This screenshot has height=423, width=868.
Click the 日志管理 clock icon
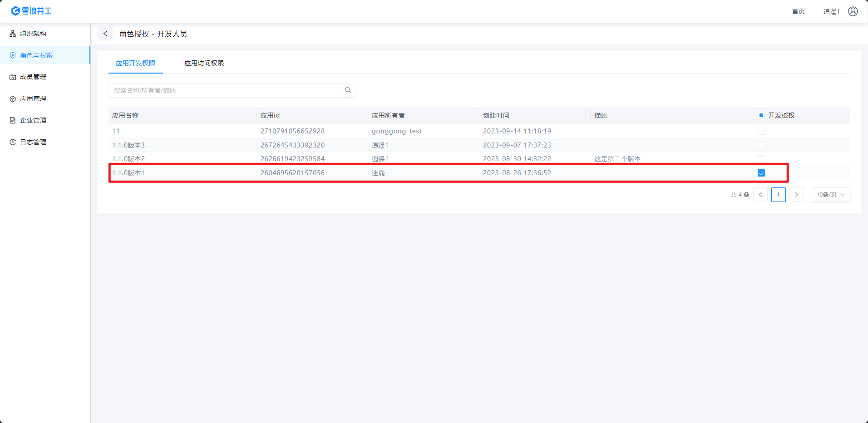click(13, 142)
